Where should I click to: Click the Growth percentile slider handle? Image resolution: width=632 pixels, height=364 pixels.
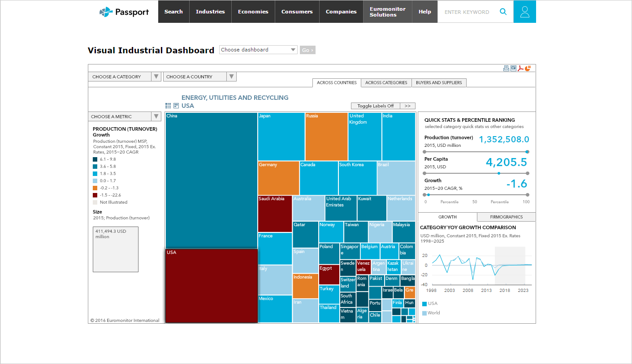click(429, 195)
